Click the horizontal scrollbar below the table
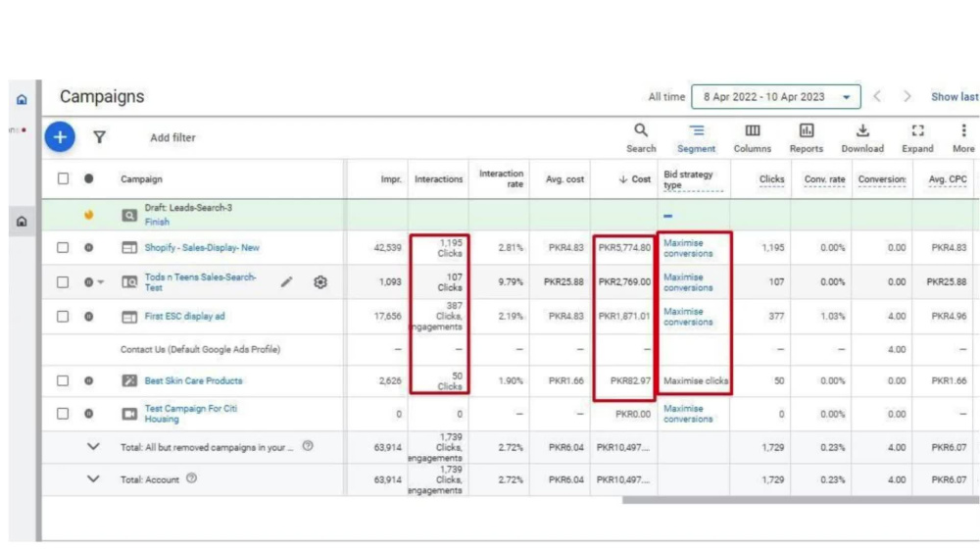 point(801,500)
